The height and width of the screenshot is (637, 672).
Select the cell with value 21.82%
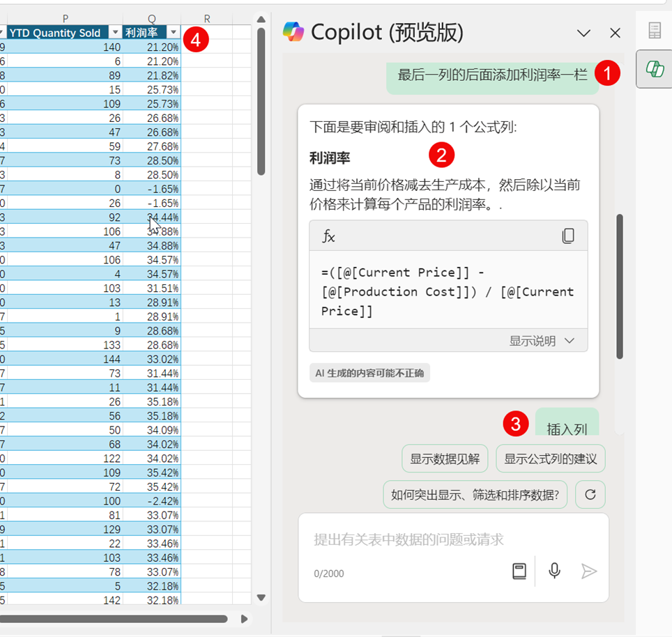tap(152, 75)
